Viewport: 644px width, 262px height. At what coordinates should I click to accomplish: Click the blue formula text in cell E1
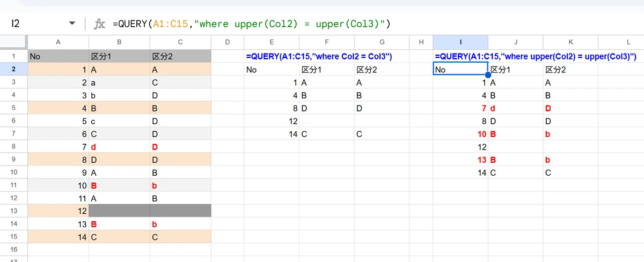pyautogui.click(x=319, y=56)
